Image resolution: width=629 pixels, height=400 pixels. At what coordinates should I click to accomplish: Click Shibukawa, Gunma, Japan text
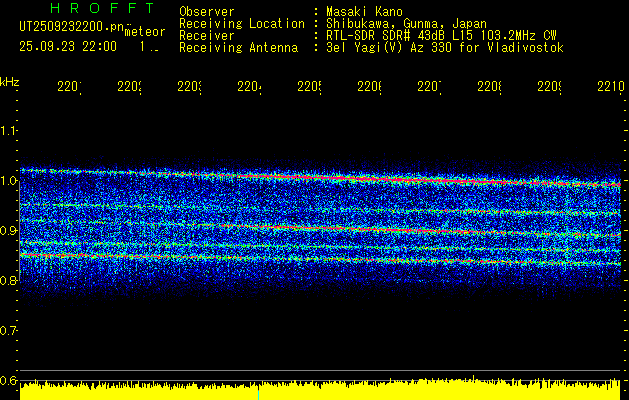click(406, 24)
